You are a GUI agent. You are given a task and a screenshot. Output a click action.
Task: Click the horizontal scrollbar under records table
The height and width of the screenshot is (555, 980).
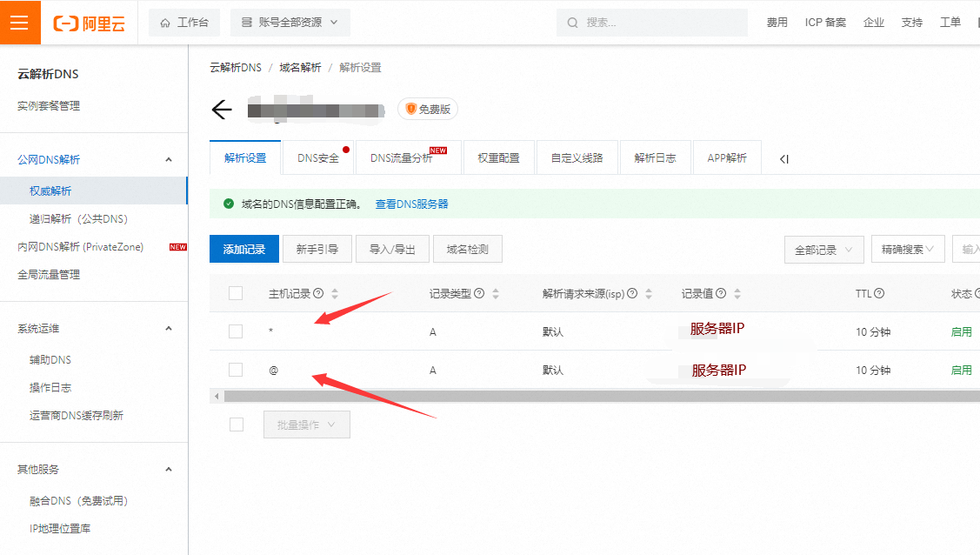coord(601,397)
